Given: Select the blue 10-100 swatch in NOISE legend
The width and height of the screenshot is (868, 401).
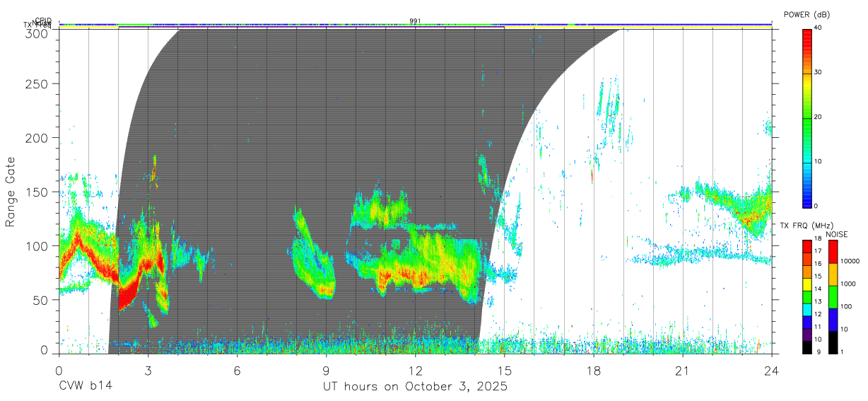Looking at the screenshot, I should pyautogui.click(x=833, y=320).
